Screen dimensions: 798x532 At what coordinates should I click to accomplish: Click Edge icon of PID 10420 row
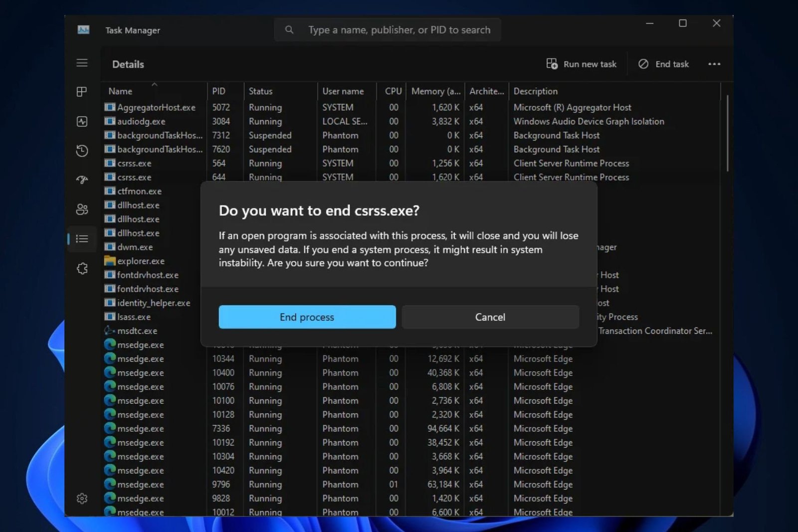[110, 470]
